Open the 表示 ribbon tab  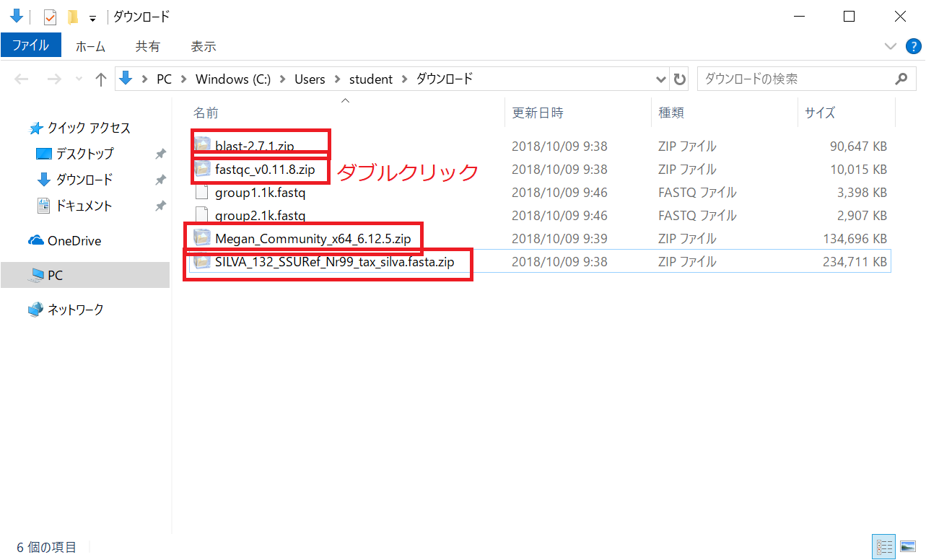click(203, 46)
